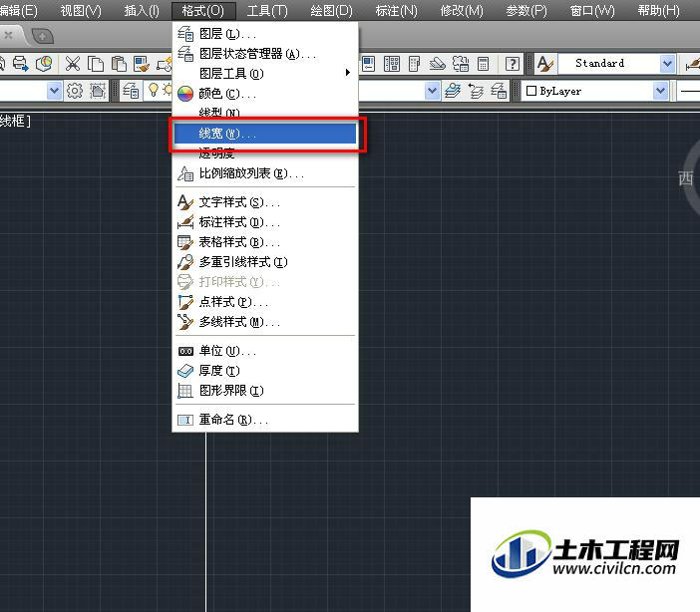
Task: Select 图层(L) menu entry
Action: 265,34
